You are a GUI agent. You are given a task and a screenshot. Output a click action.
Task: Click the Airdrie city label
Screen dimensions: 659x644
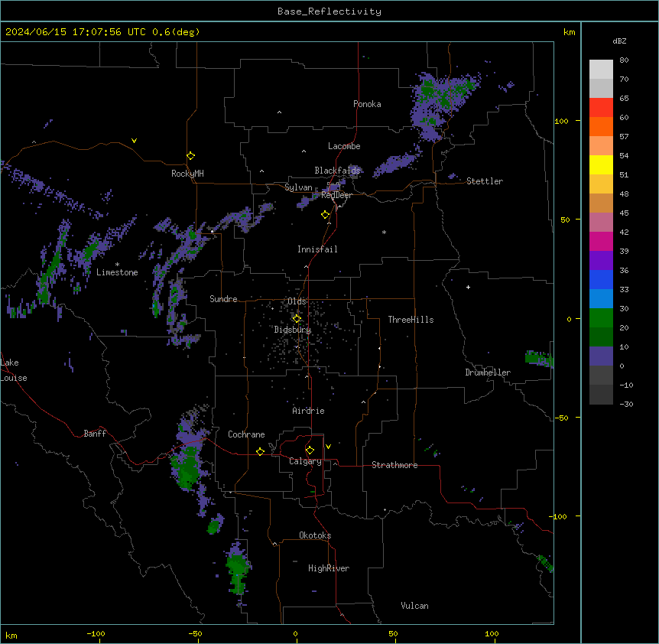pyautogui.click(x=308, y=411)
